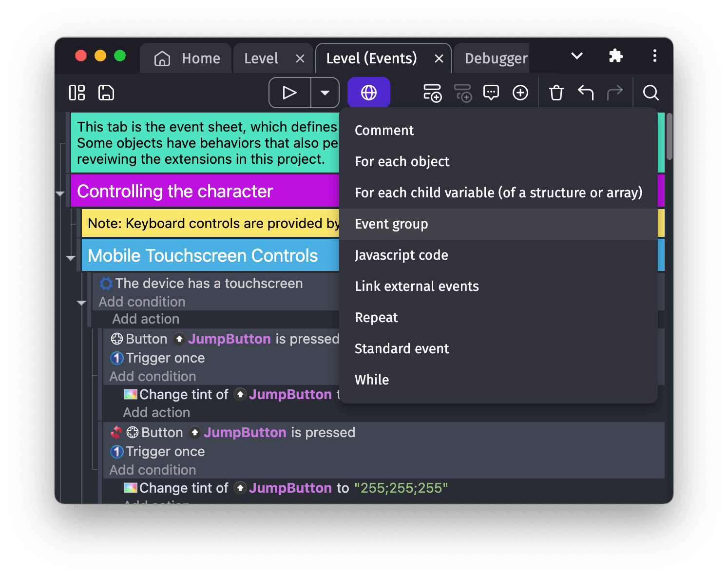This screenshot has width=728, height=576.
Task: Start the game preview play button
Action: (290, 93)
